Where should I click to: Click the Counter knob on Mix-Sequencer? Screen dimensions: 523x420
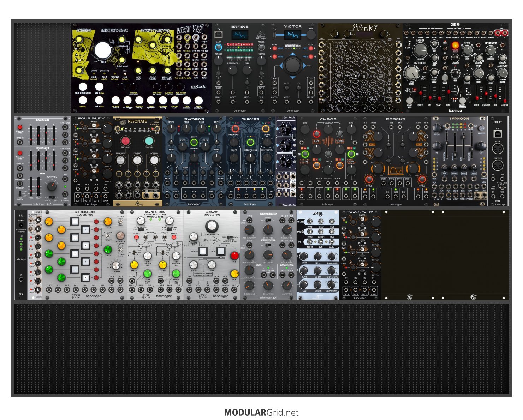pos(116,265)
